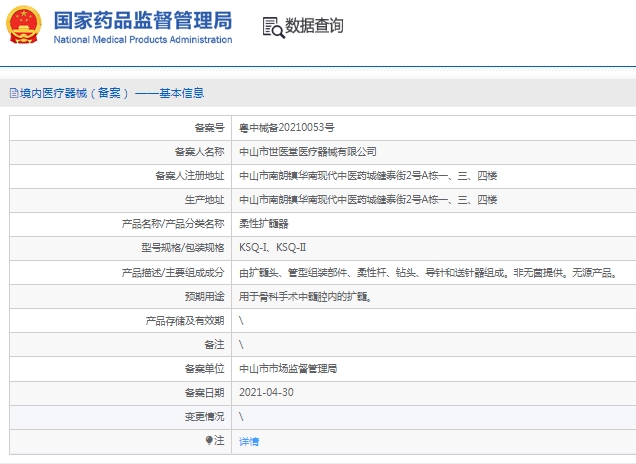This screenshot has height=464, width=636.
Task: Click the data query magnifier icon
Action: click(274, 28)
